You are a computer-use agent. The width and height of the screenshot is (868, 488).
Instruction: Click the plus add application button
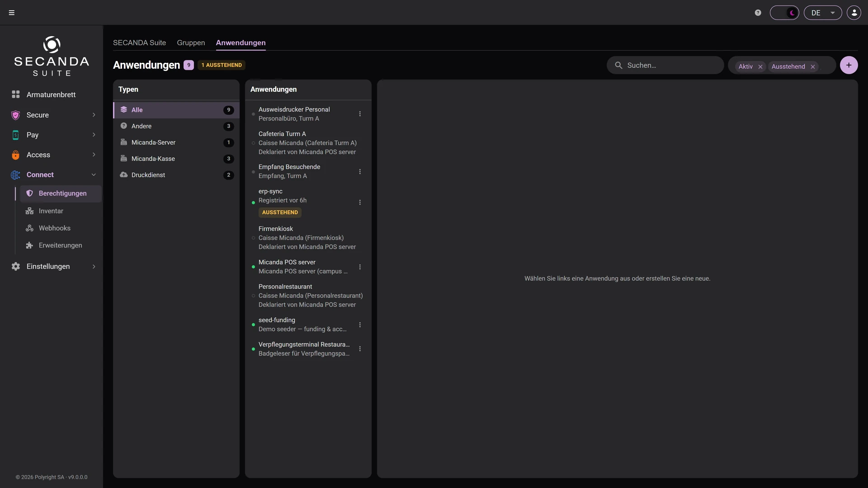(849, 65)
